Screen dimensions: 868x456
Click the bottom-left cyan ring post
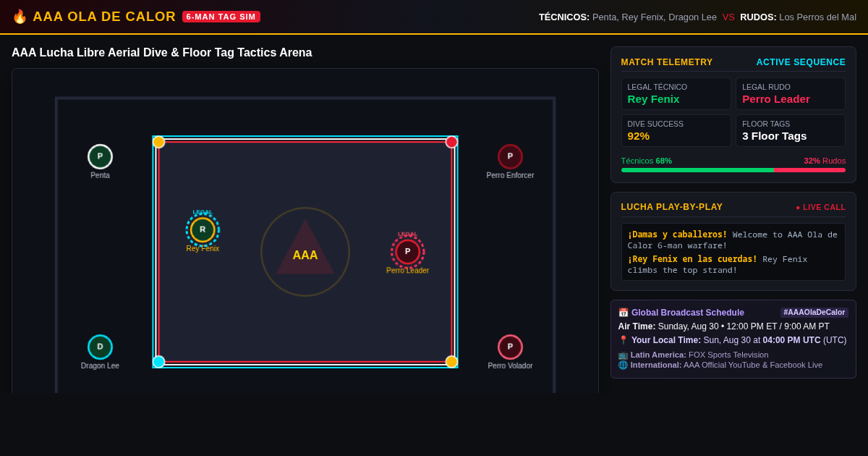[x=158, y=361]
